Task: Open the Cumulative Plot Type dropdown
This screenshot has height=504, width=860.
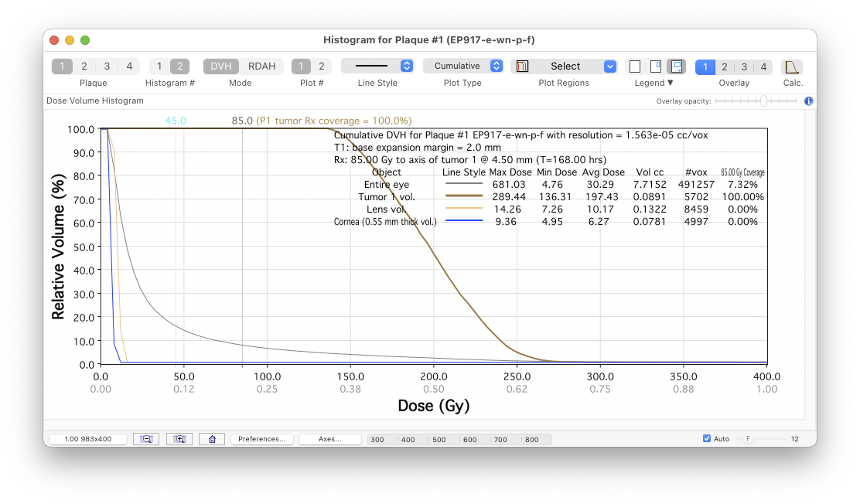Action: pos(463,66)
